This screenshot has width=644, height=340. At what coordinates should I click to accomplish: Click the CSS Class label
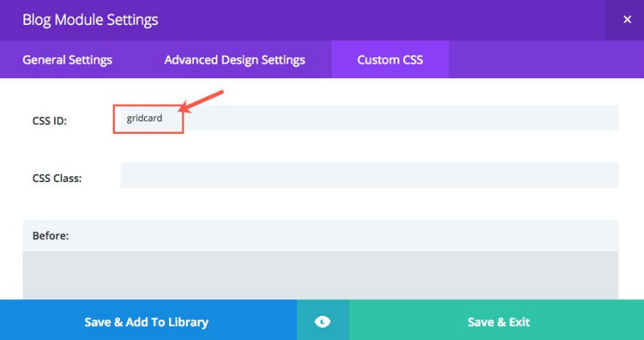click(57, 178)
